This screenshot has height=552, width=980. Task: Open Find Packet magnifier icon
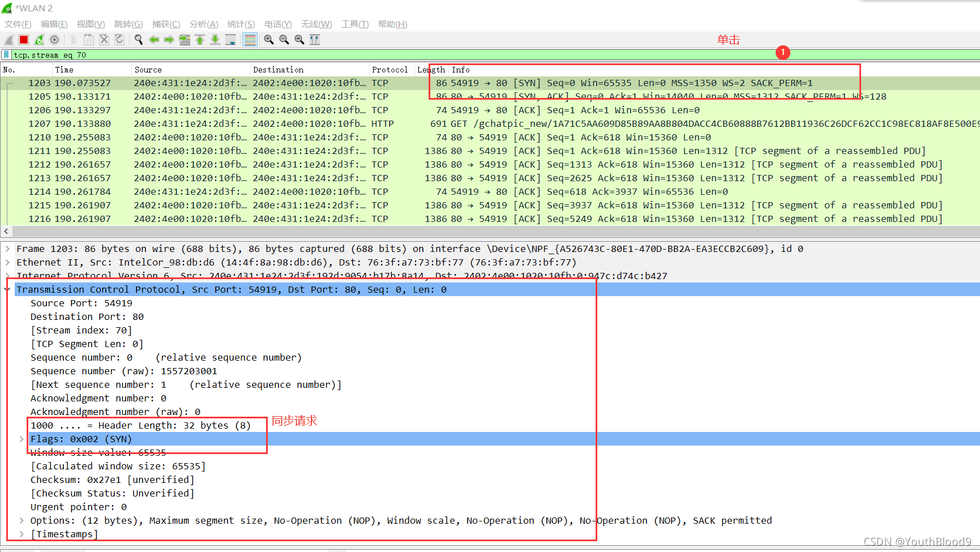138,40
